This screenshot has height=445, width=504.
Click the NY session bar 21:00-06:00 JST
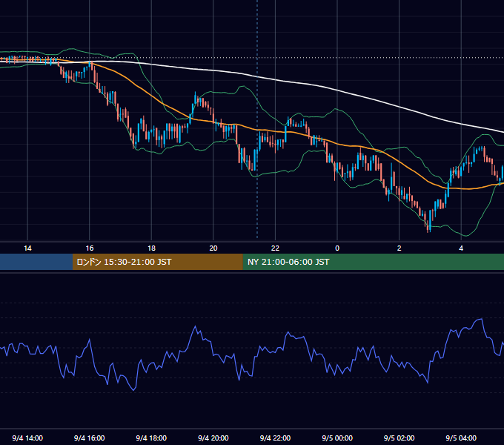click(373, 262)
